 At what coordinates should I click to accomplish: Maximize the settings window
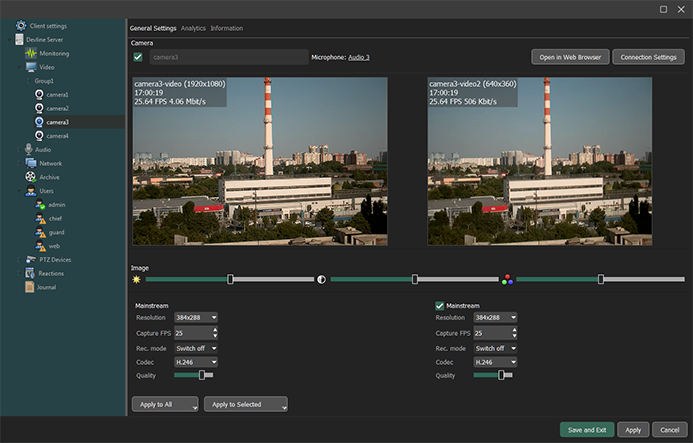663,9
